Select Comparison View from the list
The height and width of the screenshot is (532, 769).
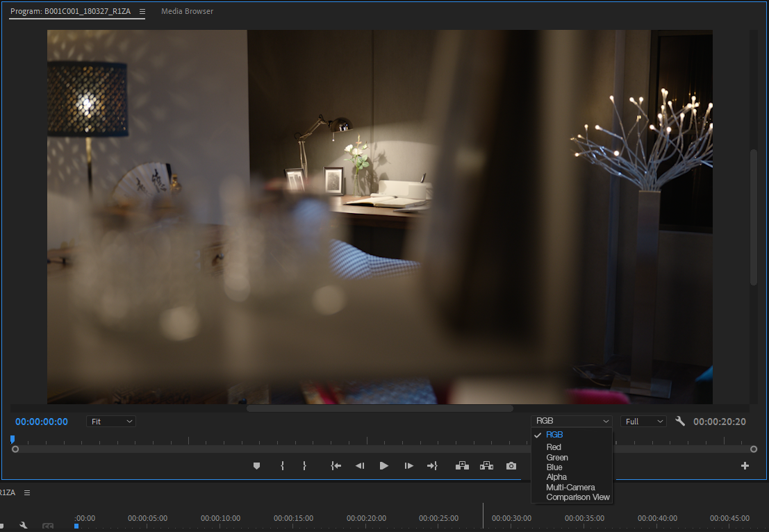[577, 497]
